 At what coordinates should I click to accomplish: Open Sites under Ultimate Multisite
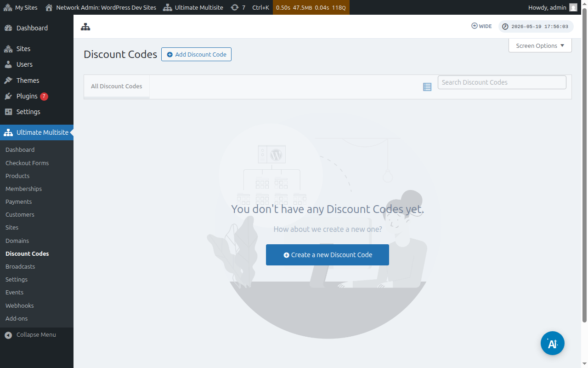pos(12,227)
